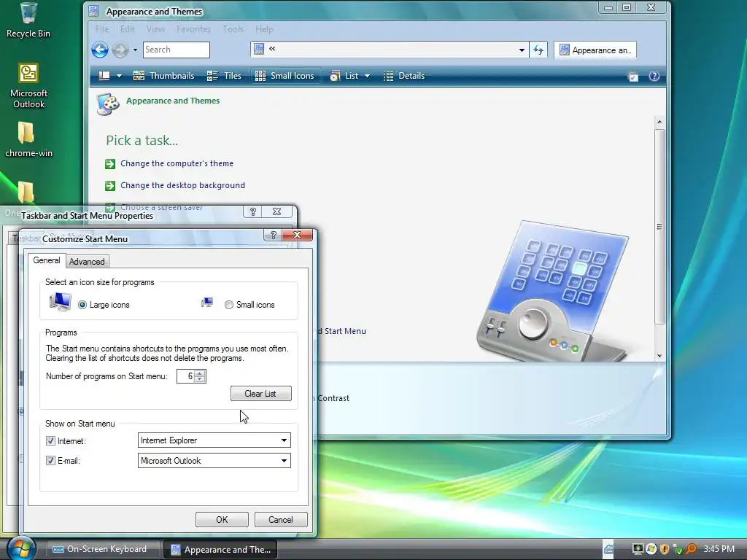
Task: Switch to Thumbnails view
Action: point(163,76)
